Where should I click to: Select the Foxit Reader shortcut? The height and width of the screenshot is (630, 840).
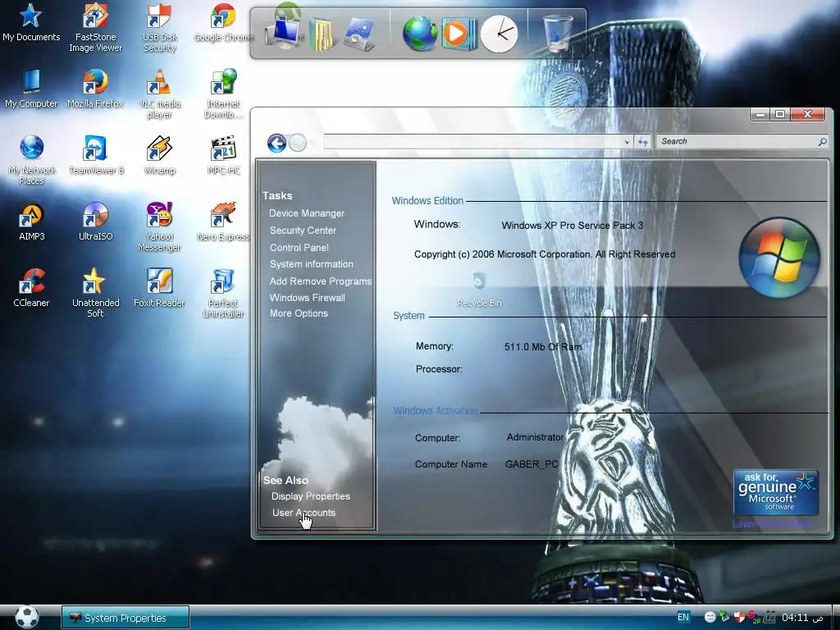(159, 288)
